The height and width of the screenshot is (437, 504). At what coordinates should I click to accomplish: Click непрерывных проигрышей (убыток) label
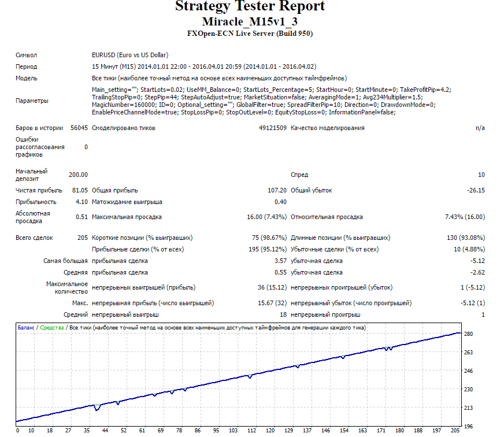coord(342,287)
